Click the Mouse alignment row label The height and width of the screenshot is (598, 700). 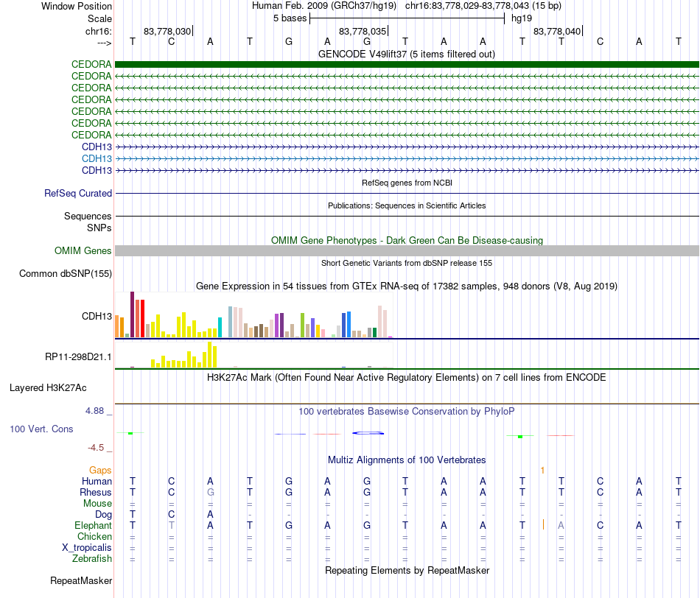tap(97, 504)
